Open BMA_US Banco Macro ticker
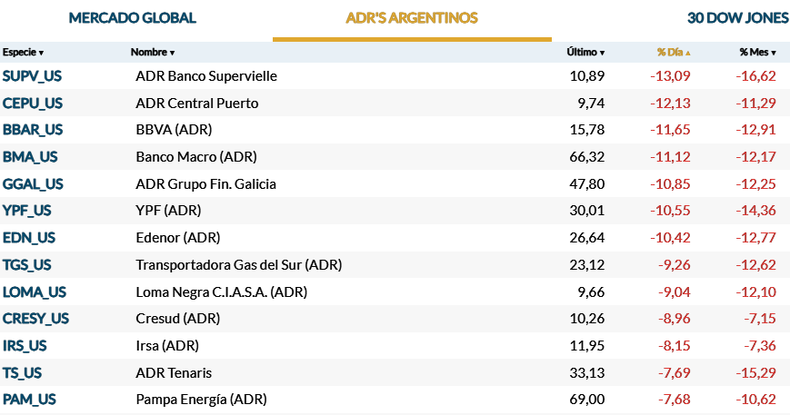Image resolution: width=790 pixels, height=415 pixels. click(x=30, y=157)
